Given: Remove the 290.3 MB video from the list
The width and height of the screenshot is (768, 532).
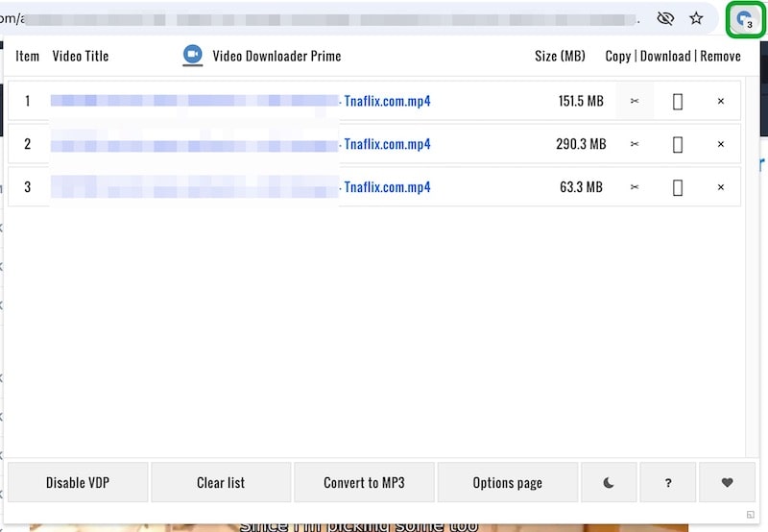Looking at the screenshot, I should coord(721,144).
